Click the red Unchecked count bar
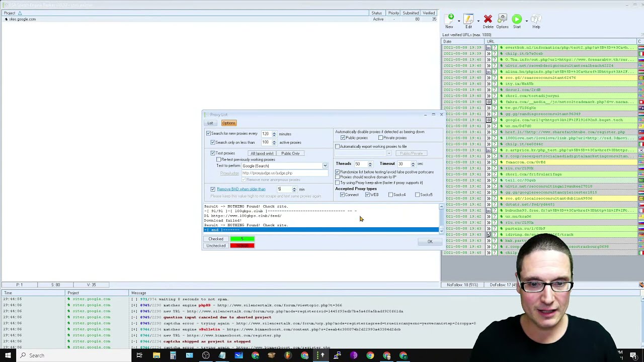The image size is (644, 362). [242, 246]
